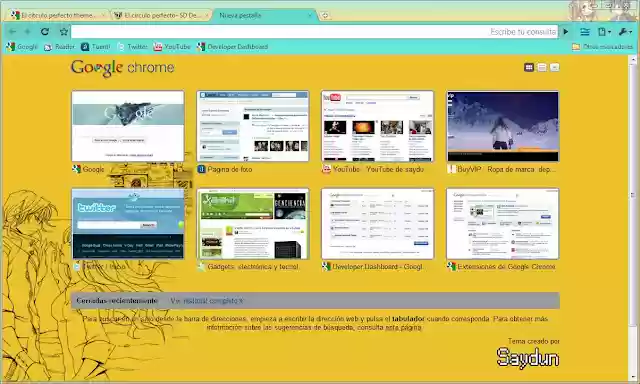Switch to thumbnail grid view
Viewport: 640px width, 384px height.
(x=529, y=67)
